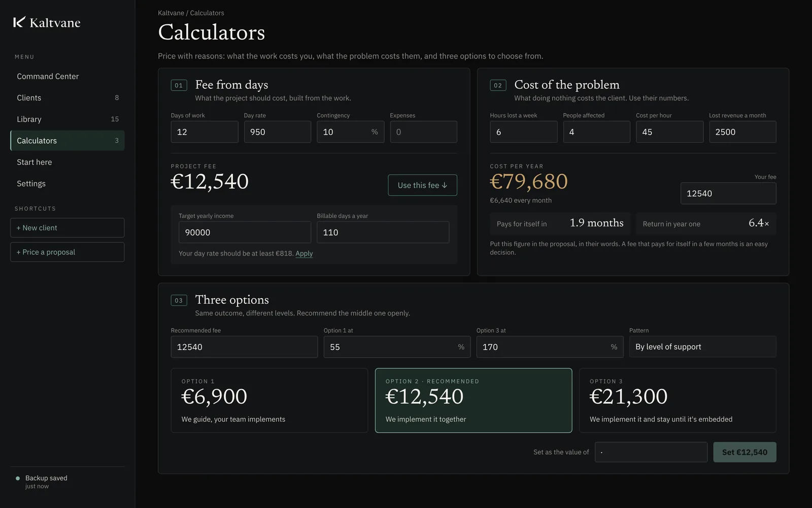812x508 pixels.
Task: Click the Target yearly income field
Action: pyautogui.click(x=245, y=232)
